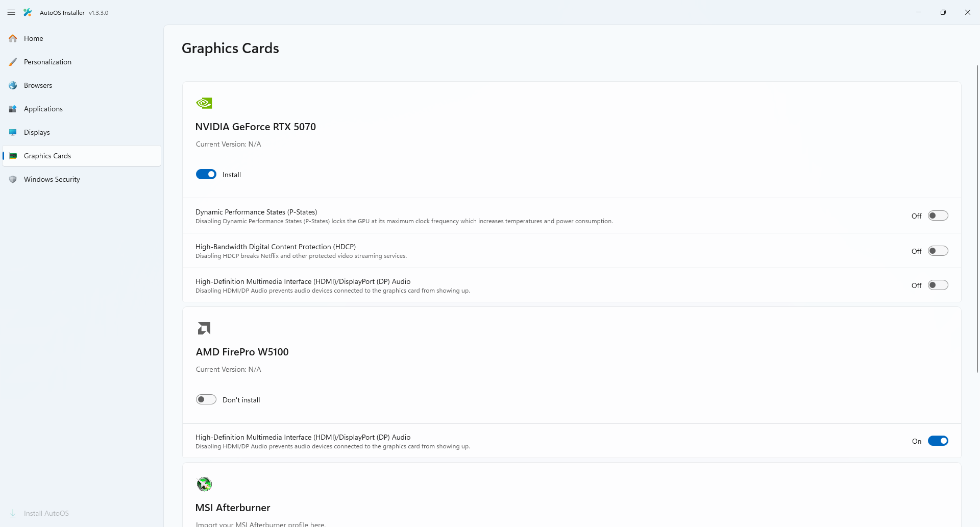Open the Windows Security page
This screenshot has height=527, width=980.
coord(82,179)
